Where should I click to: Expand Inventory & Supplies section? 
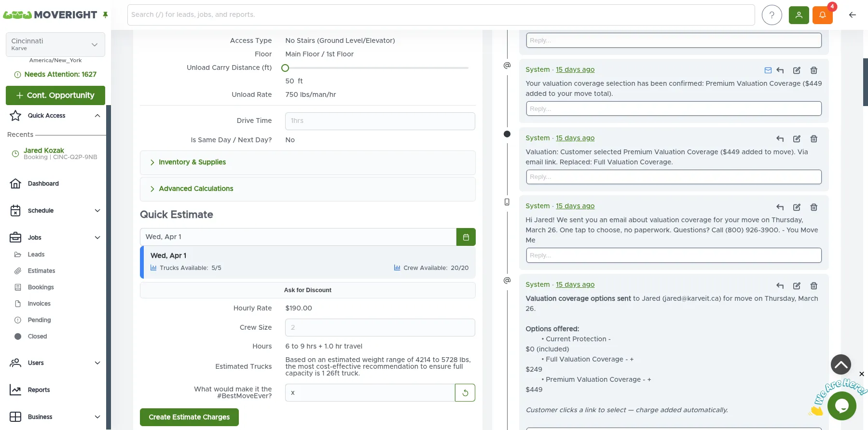[308, 162]
